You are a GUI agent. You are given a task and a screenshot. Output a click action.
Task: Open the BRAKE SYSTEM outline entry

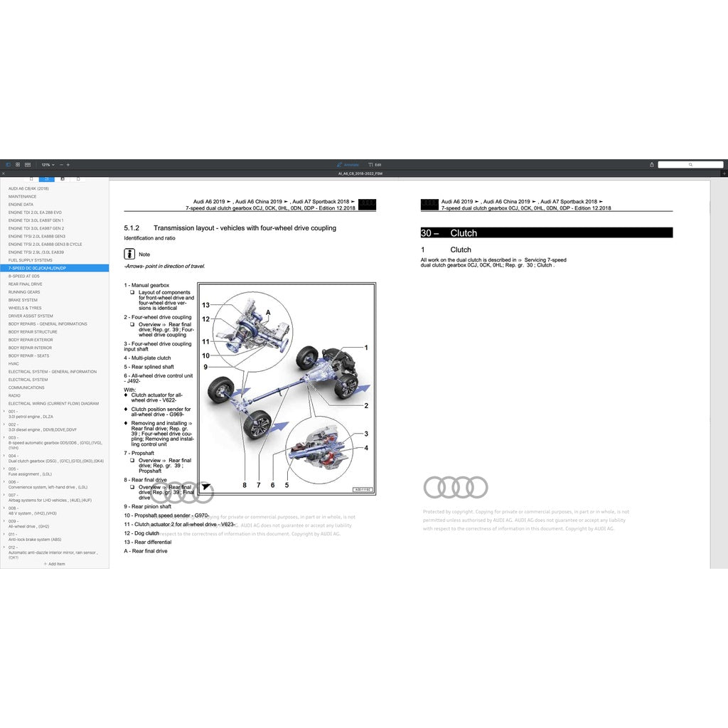point(23,300)
